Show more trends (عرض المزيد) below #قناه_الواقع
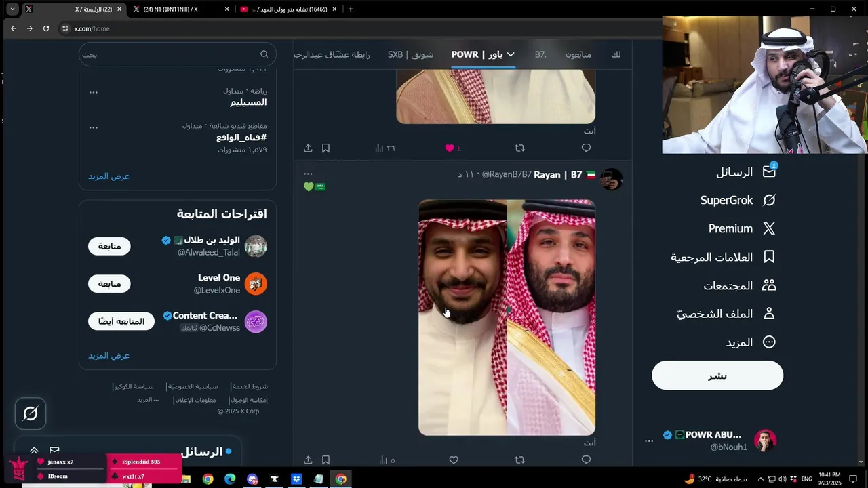 (108, 176)
